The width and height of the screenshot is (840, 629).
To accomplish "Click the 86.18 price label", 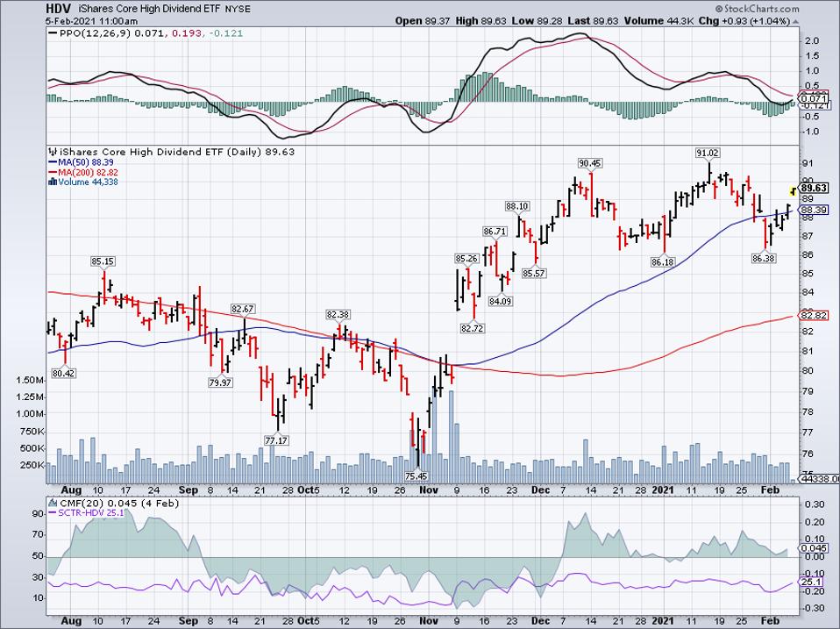I will [x=663, y=262].
